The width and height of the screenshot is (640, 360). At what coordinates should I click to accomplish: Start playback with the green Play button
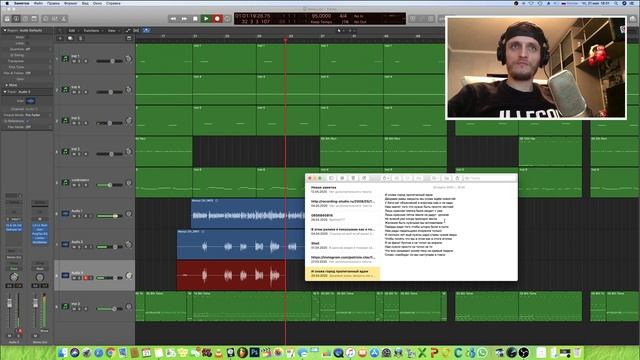pos(206,19)
